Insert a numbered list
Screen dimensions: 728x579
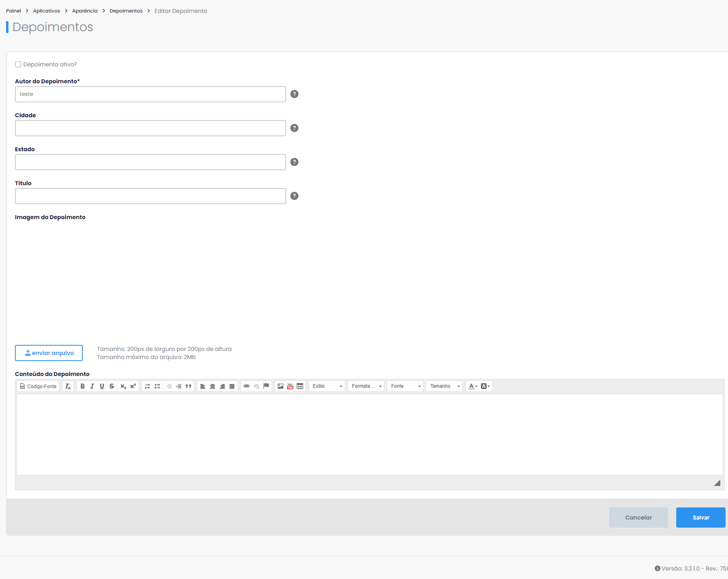click(x=148, y=386)
